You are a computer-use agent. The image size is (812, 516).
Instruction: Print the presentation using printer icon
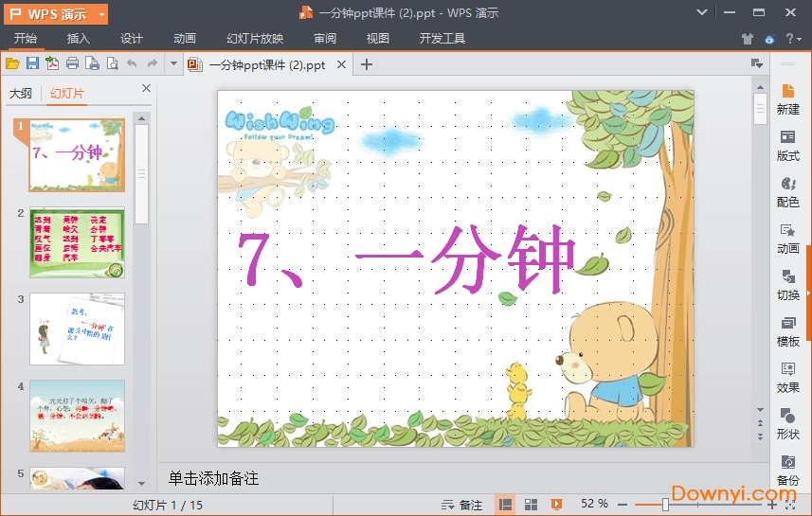(x=73, y=63)
